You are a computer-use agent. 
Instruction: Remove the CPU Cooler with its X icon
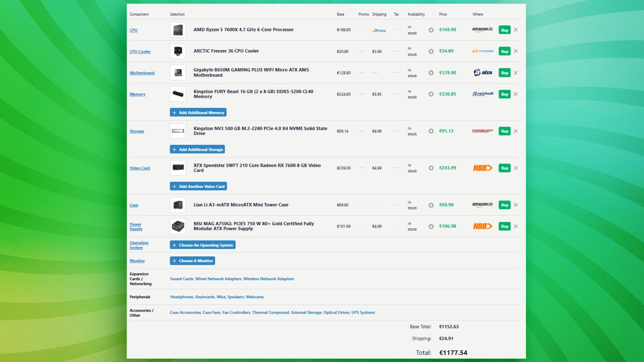coord(516,51)
